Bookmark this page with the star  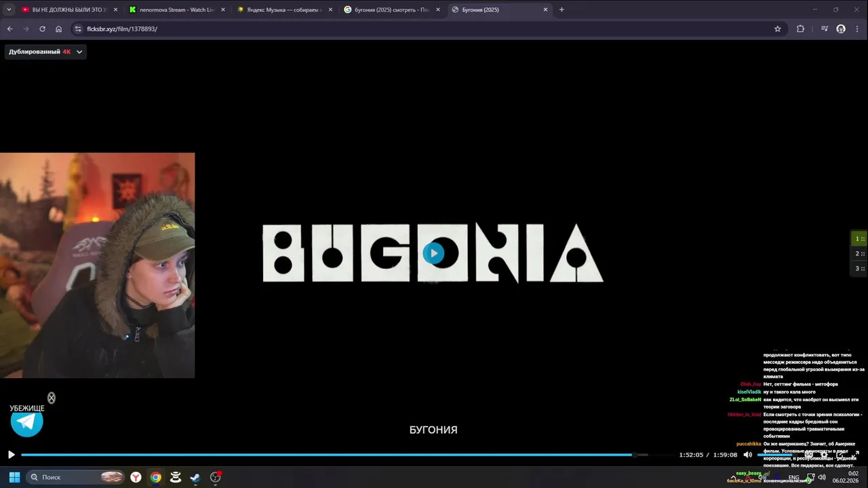pos(778,29)
